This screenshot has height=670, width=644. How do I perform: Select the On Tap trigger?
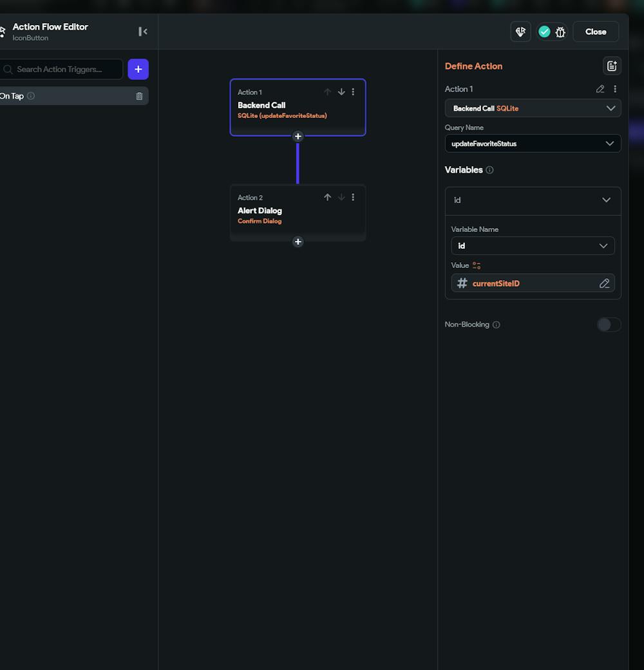[x=74, y=96]
